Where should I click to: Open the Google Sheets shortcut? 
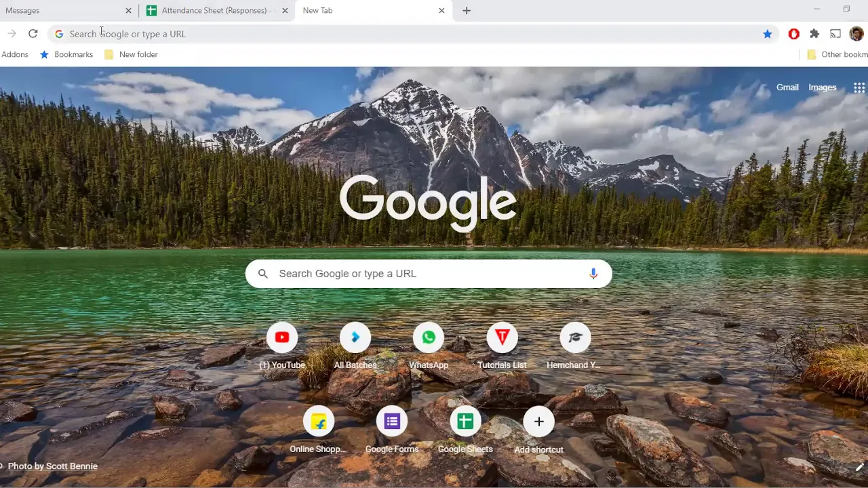(465, 422)
